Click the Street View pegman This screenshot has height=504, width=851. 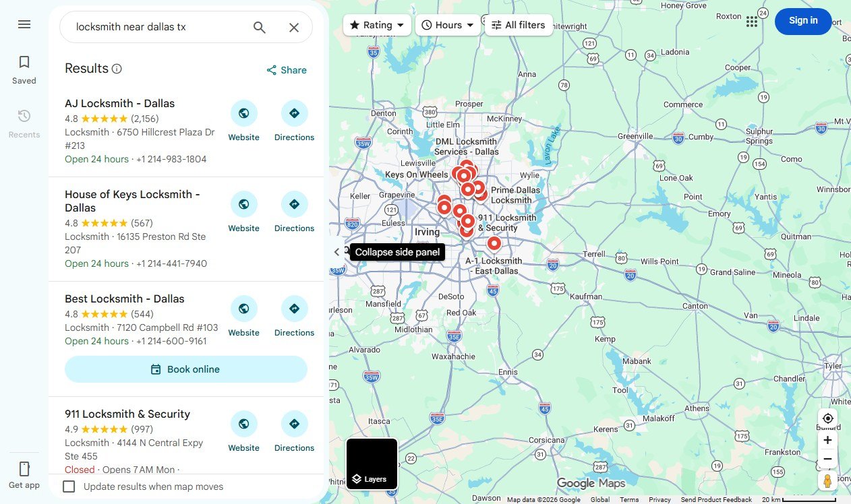(x=828, y=481)
